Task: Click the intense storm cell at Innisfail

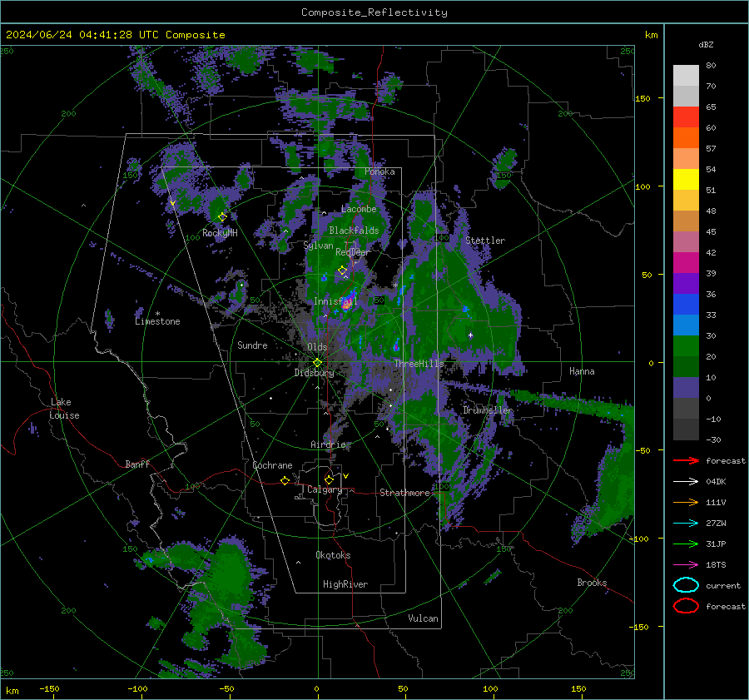Action: [x=348, y=302]
